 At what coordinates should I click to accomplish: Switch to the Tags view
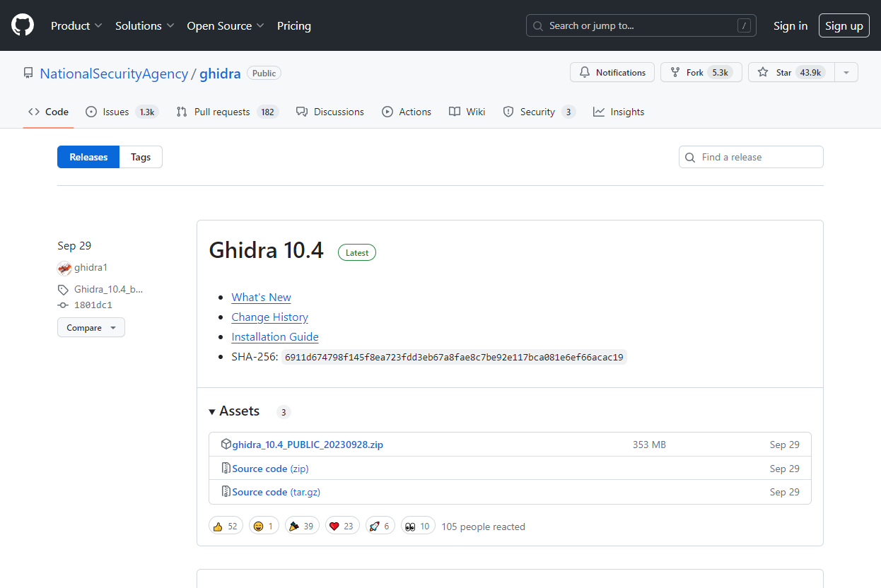click(141, 157)
